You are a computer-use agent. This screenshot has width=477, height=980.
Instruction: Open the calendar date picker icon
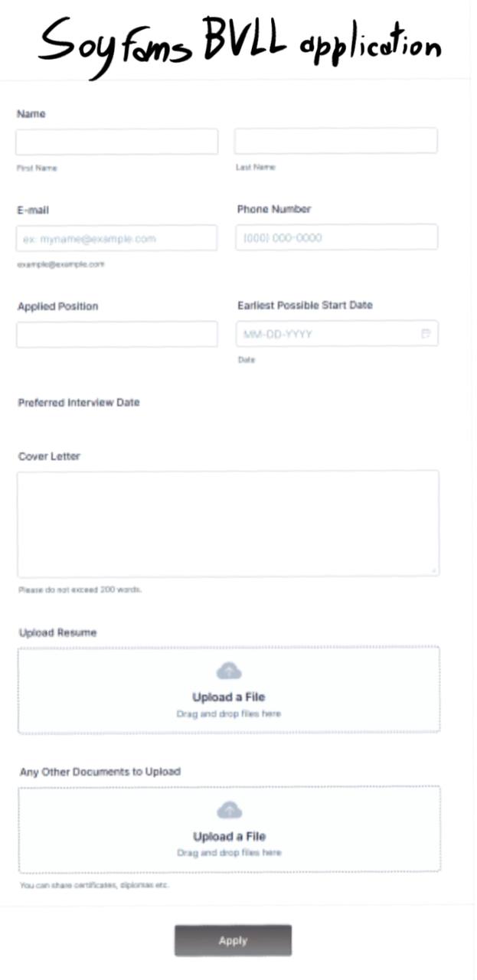coord(426,334)
